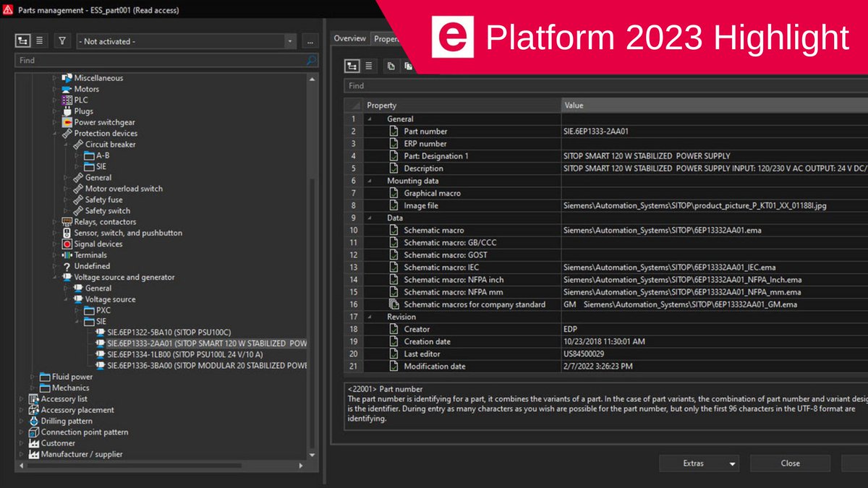Click the Drilling pattern icon
Screen dimensions: 868x488
coord(34,421)
